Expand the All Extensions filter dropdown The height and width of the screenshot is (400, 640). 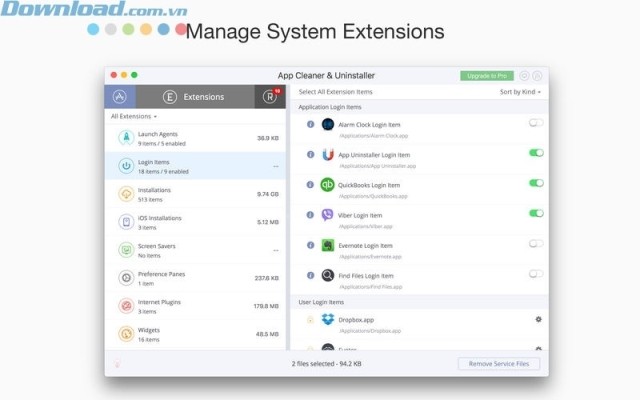pyautogui.click(x=133, y=117)
